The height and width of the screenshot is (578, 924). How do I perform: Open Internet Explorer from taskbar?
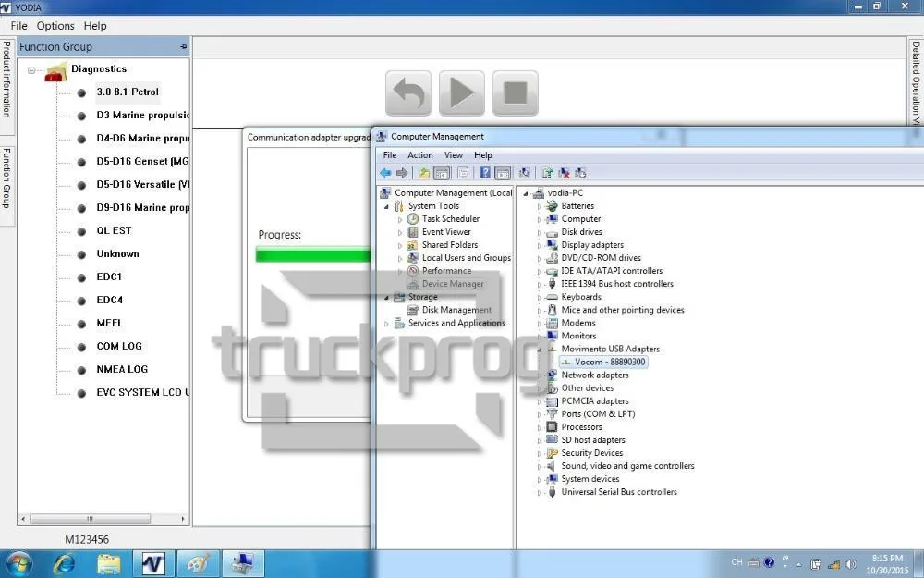pyautogui.click(x=64, y=564)
